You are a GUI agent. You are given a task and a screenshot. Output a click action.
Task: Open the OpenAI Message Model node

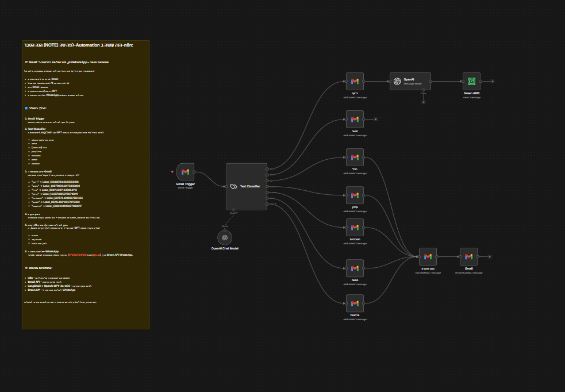(x=410, y=81)
